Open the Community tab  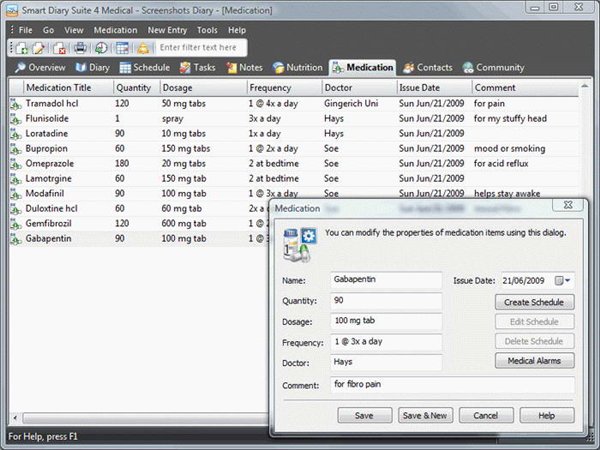[493, 68]
